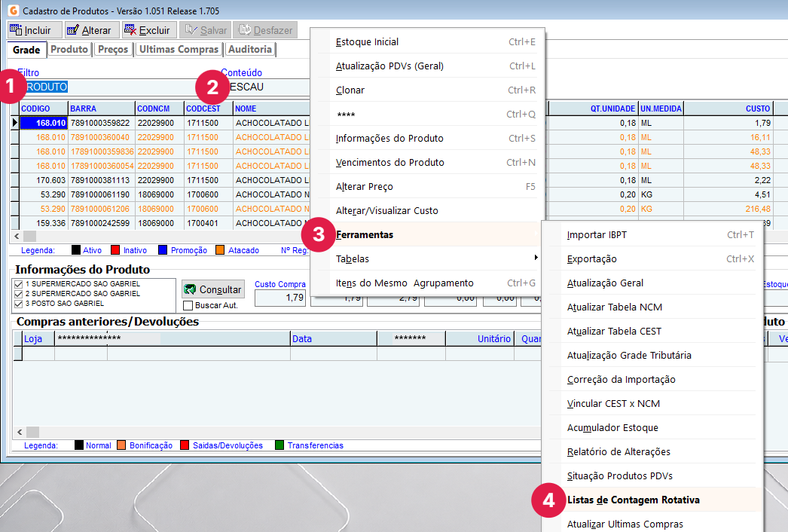
Task: Toggle 1 SUPERMERCADO SAO GABRIEL checkbox
Action: pyautogui.click(x=19, y=284)
